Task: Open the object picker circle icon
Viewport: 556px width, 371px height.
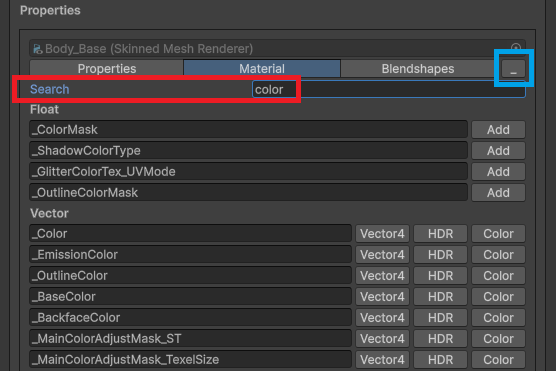Action: point(516,48)
